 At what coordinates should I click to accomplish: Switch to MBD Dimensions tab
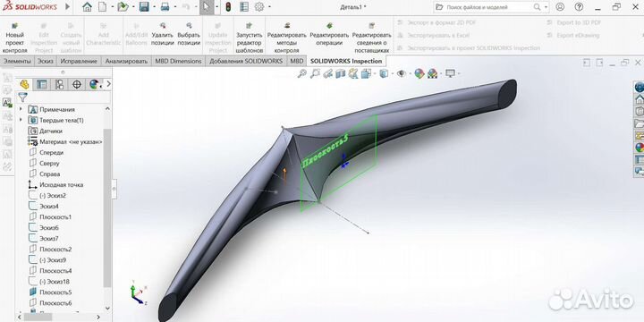coord(178,61)
